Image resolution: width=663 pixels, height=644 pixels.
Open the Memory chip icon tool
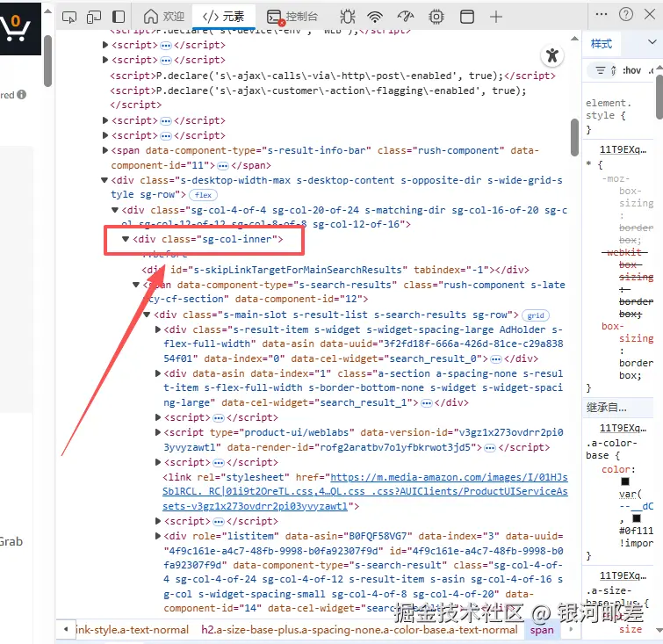pos(436,17)
